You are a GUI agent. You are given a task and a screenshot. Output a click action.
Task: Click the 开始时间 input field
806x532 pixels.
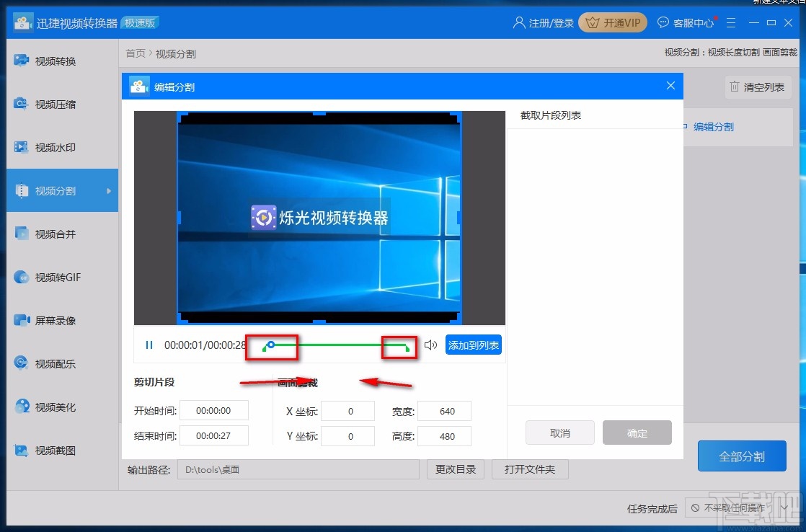pyautogui.click(x=214, y=410)
